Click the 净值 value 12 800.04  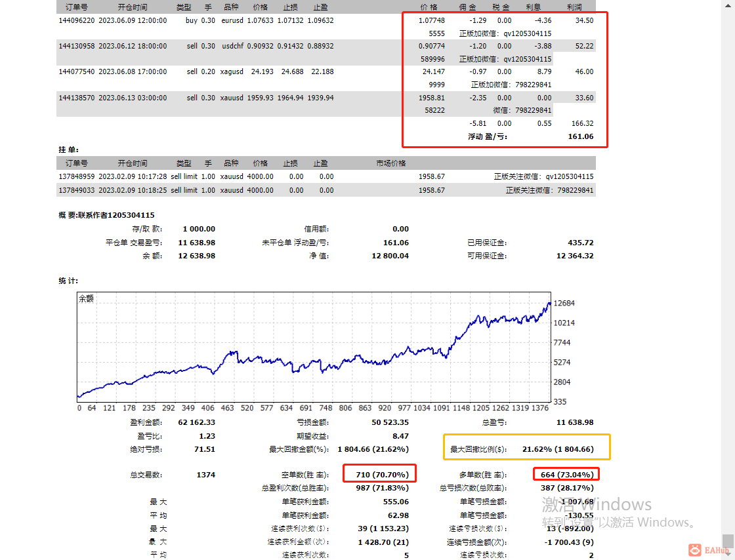390,256
